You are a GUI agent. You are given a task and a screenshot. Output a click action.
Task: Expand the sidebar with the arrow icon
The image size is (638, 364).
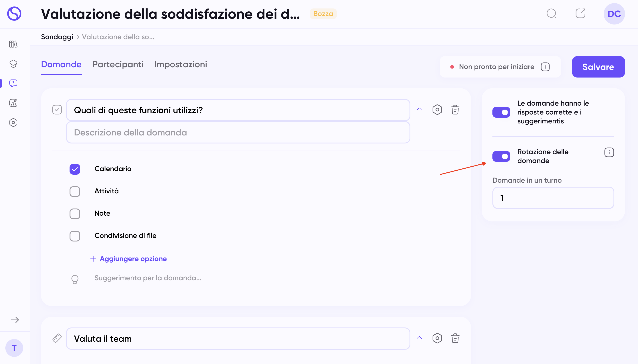(x=15, y=320)
